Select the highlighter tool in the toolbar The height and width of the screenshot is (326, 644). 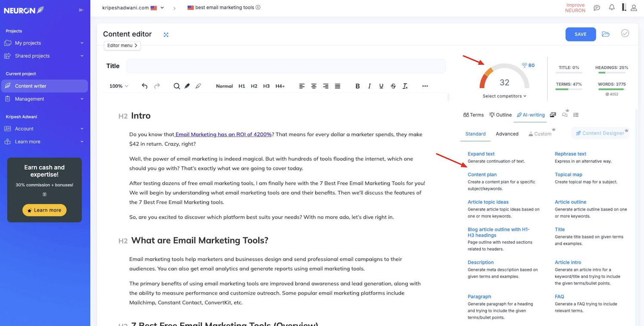187,86
